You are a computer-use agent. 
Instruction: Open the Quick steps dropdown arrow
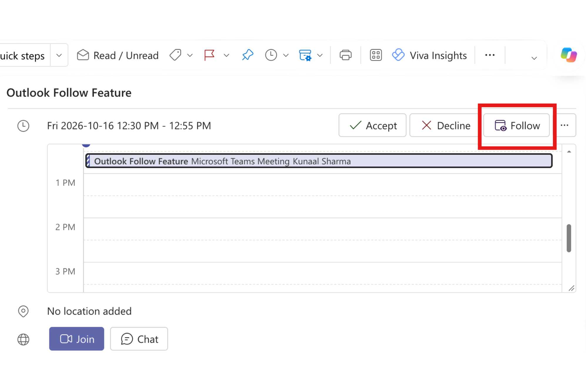tap(59, 55)
